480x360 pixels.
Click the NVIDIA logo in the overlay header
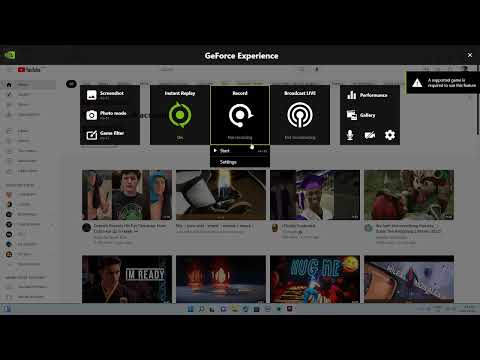click(9, 55)
